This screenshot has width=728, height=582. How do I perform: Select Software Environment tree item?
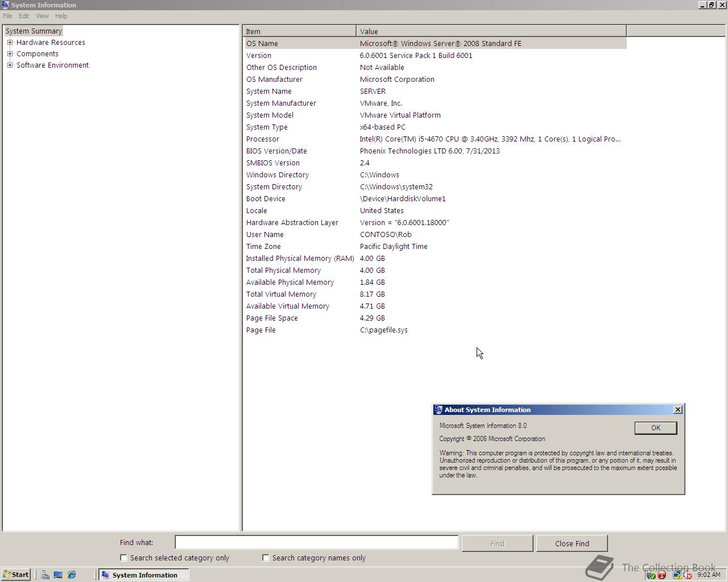click(52, 65)
